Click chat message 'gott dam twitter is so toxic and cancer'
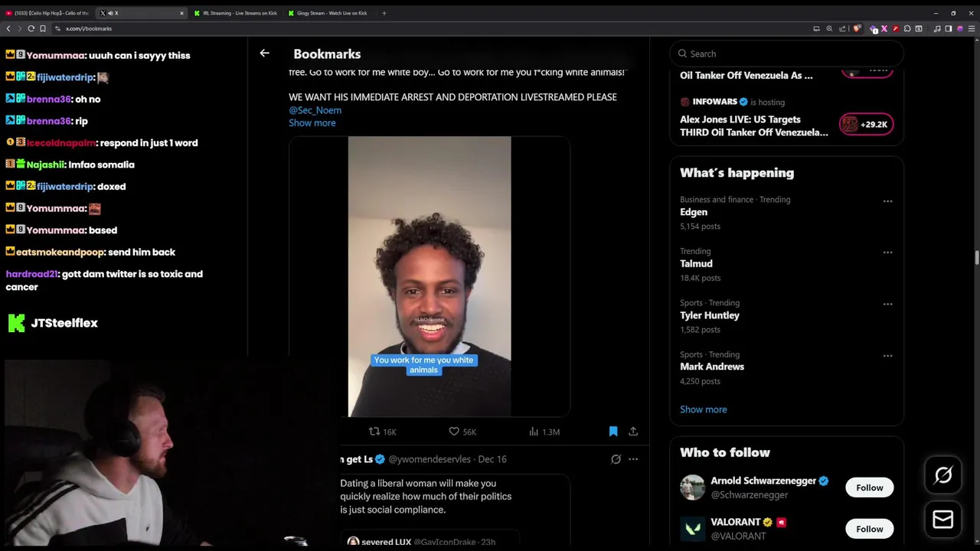 pos(104,280)
